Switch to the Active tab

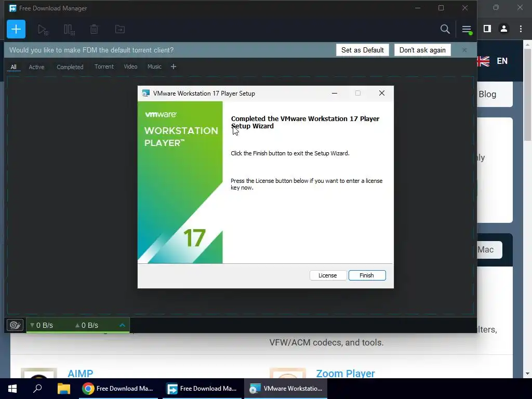(x=37, y=67)
